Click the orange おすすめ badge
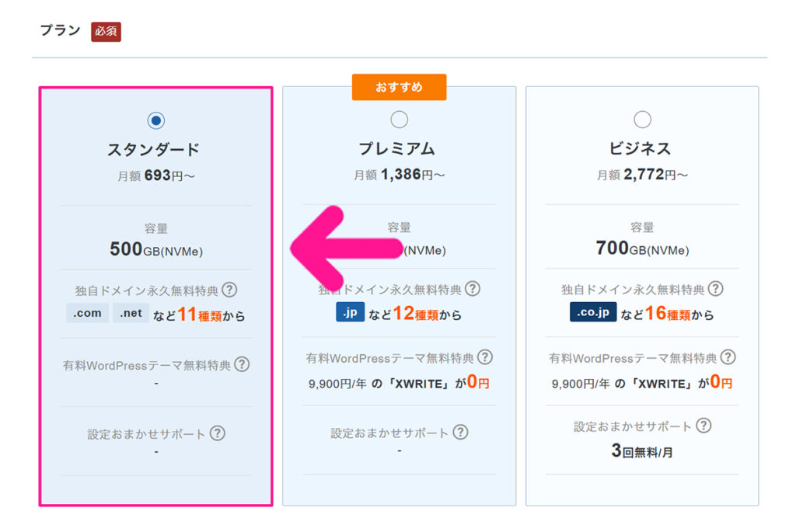Screen dimensions: 796x532 click(x=399, y=87)
